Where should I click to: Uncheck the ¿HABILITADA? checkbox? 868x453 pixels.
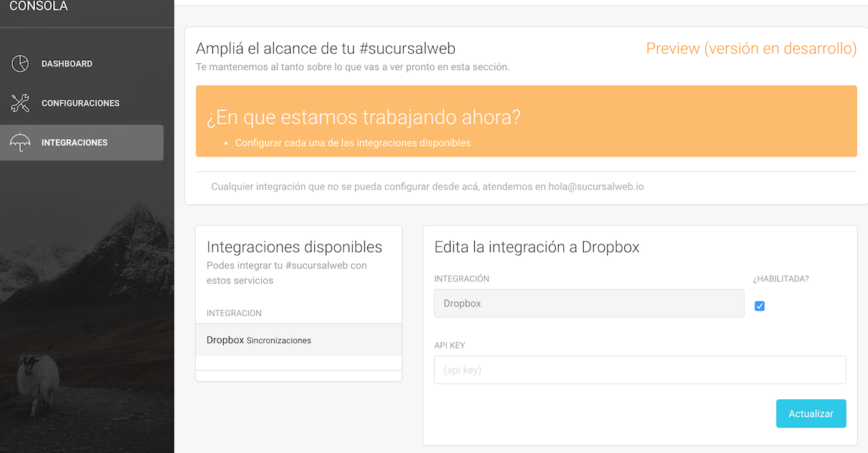point(760,306)
